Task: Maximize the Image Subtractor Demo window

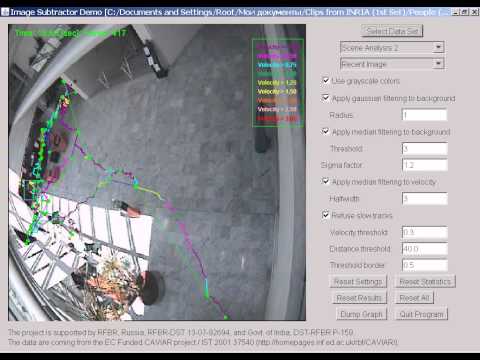Action: pos(464,12)
